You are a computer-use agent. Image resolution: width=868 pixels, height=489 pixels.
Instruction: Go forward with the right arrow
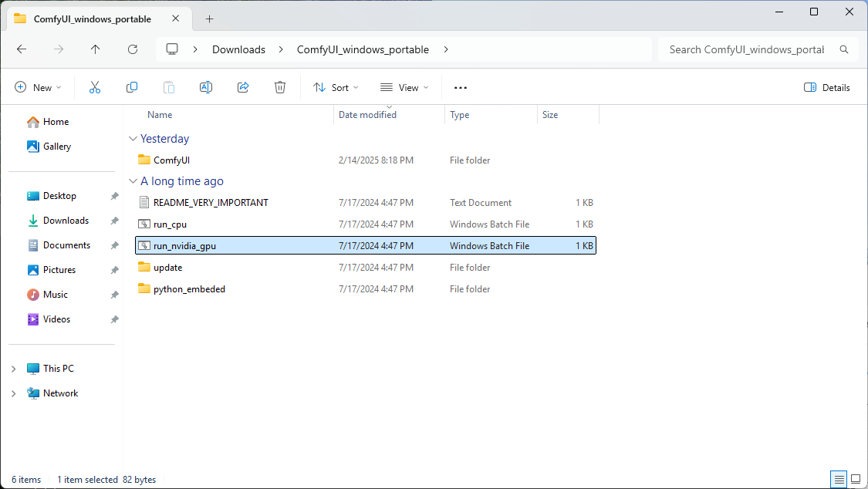(59, 49)
